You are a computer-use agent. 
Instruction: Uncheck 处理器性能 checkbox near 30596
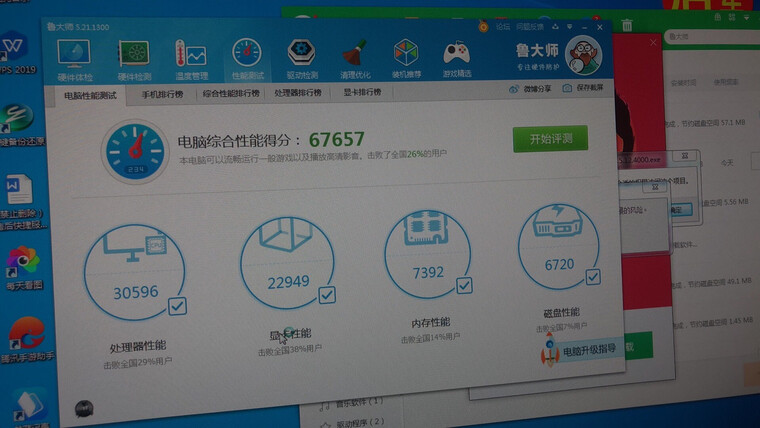pyautogui.click(x=177, y=306)
